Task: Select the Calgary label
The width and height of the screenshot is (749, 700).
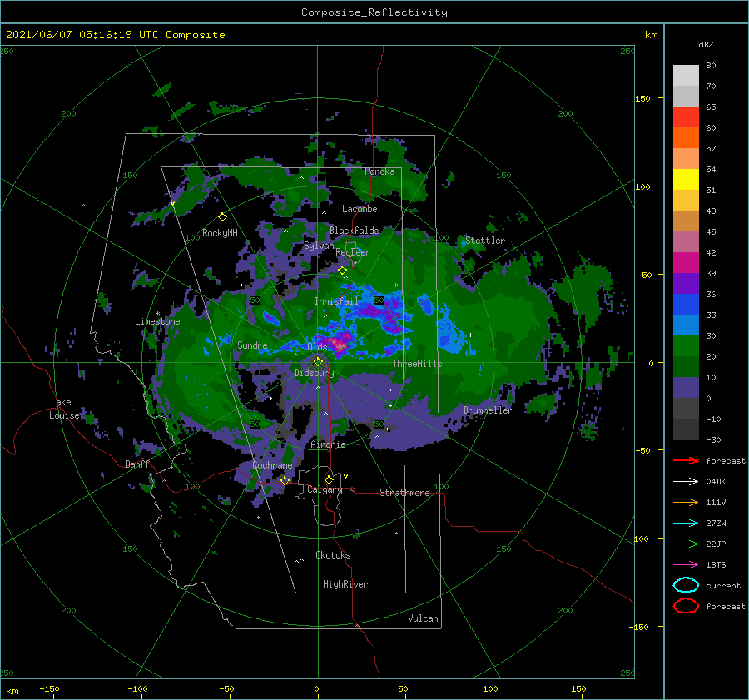Action: tap(325, 489)
